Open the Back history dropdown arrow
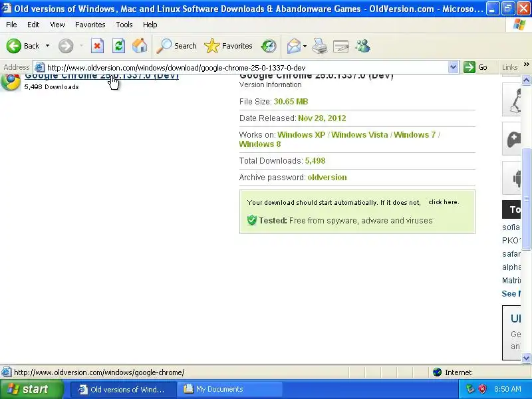Viewport: 532px width, 399px height. click(x=47, y=46)
